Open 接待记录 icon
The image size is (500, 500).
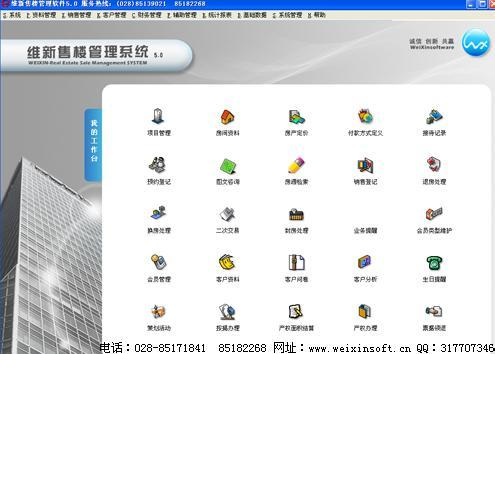(x=434, y=116)
